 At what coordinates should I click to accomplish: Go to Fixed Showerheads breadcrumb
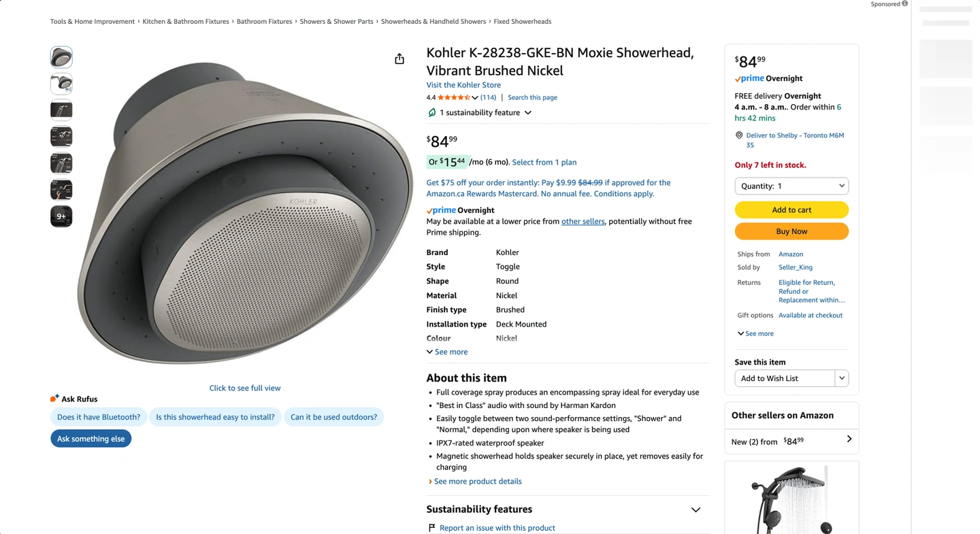pos(522,22)
